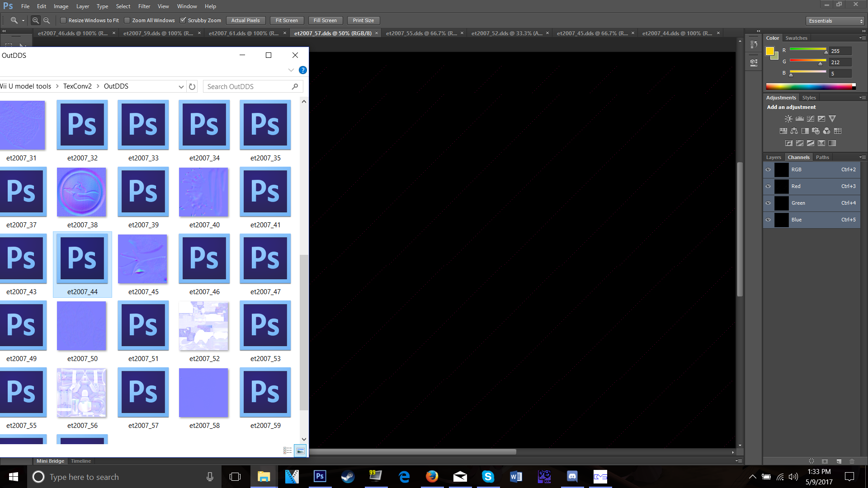
Task: Open the History panel icon
Action: [754, 44]
